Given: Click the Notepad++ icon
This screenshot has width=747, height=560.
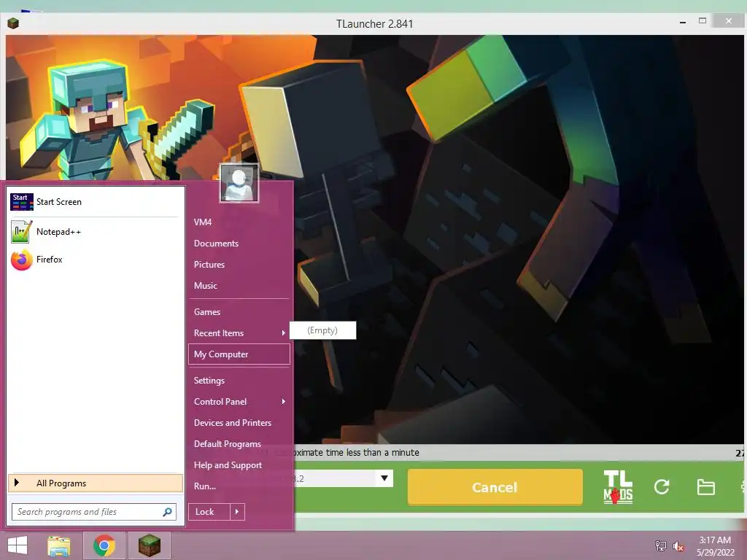Looking at the screenshot, I should click(x=22, y=232).
